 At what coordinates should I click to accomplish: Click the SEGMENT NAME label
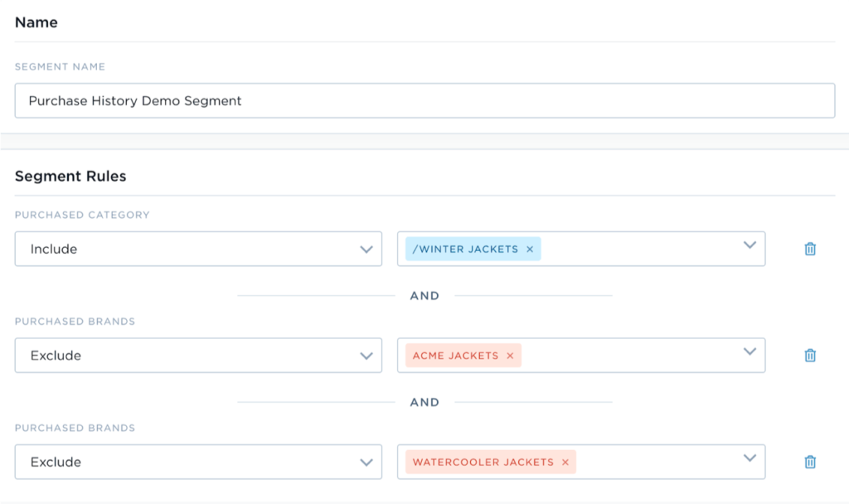(60, 66)
